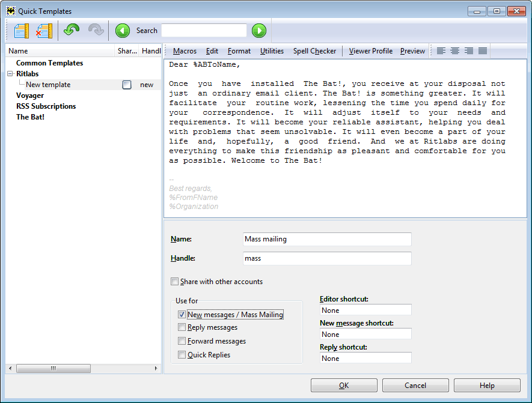
Task: Click the 'new' handle in template row
Action: coord(147,85)
